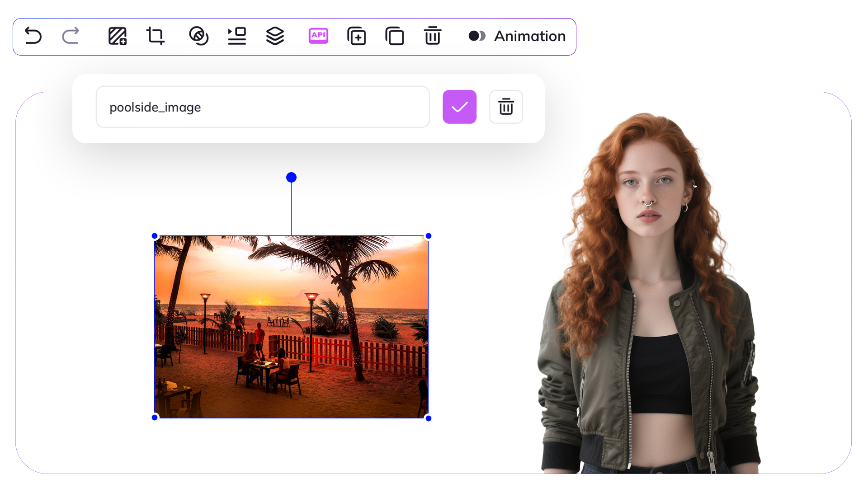Confirm the name with the purple checkmark

coord(459,107)
